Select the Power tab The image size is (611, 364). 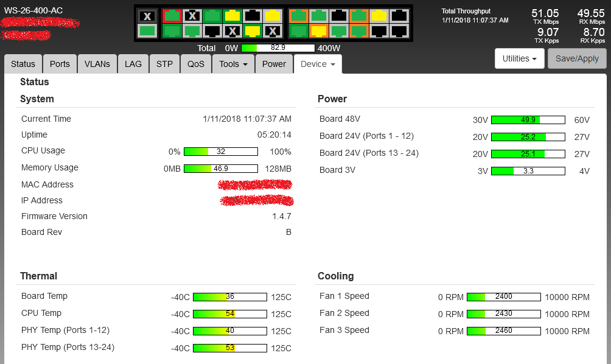[x=274, y=64]
